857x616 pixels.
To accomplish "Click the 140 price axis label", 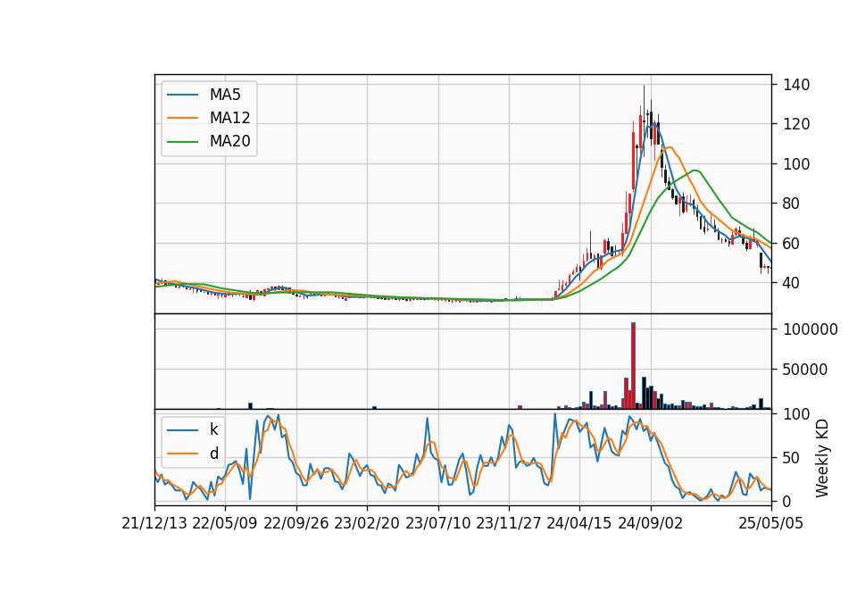I will [796, 85].
